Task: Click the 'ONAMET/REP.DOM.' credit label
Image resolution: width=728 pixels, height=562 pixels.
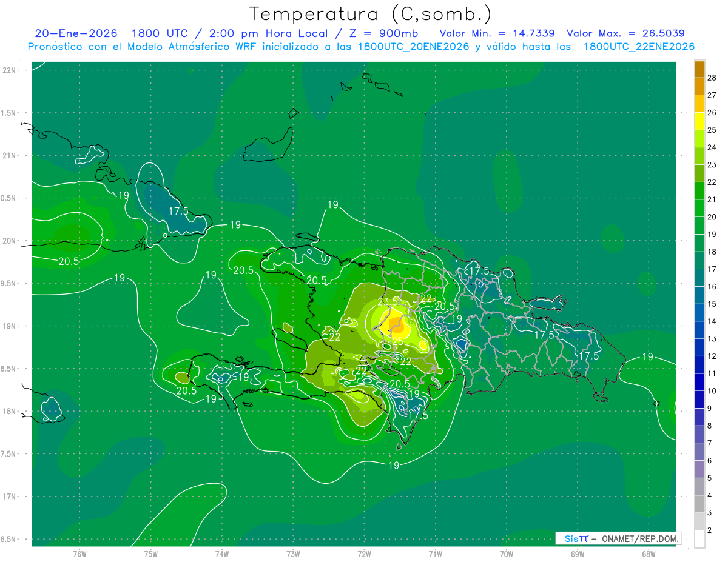Action: (641, 538)
